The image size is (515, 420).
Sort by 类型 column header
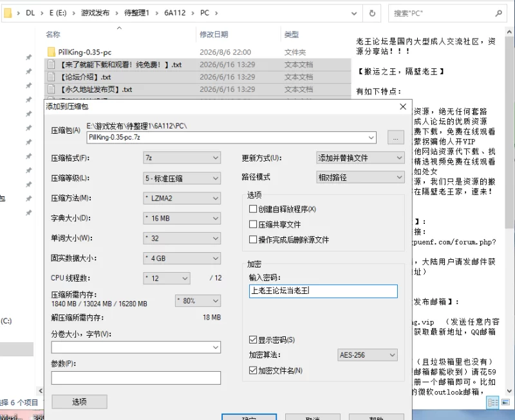(292, 34)
